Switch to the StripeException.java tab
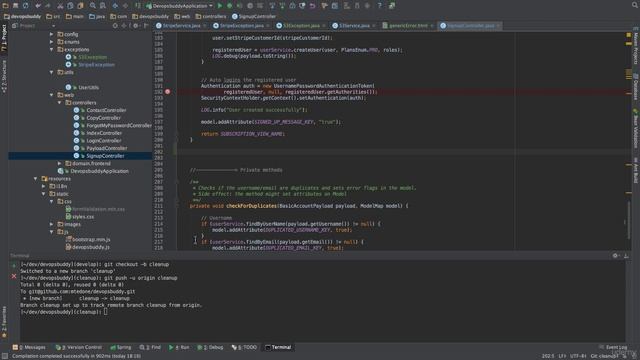The width and height of the screenshot is (640, 360). tap(241, 26)
